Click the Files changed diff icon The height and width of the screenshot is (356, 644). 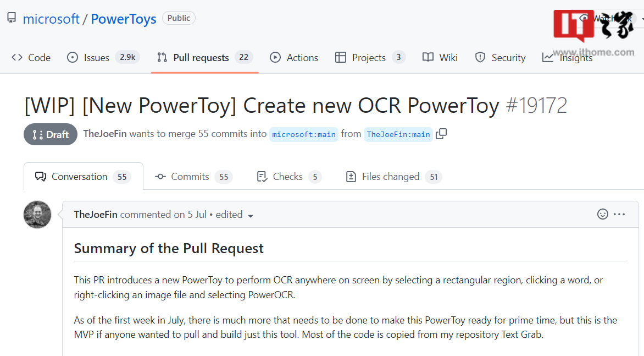(x=351, y=177)
